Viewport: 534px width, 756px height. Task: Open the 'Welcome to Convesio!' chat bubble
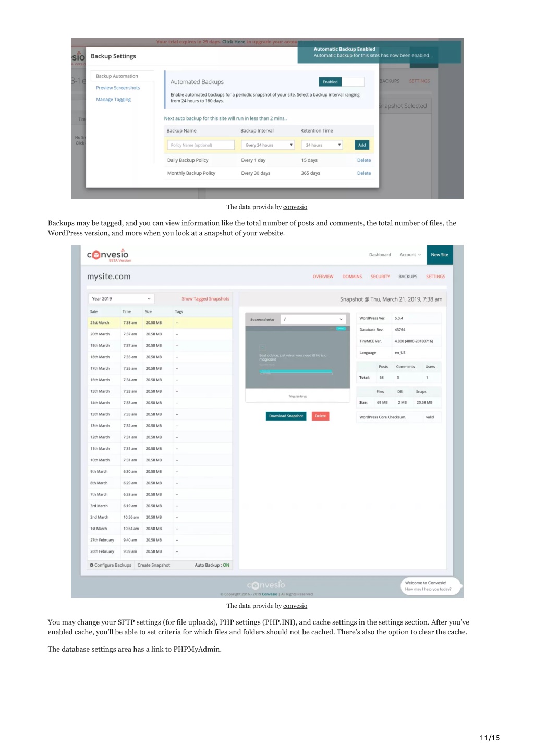point(430,586)
